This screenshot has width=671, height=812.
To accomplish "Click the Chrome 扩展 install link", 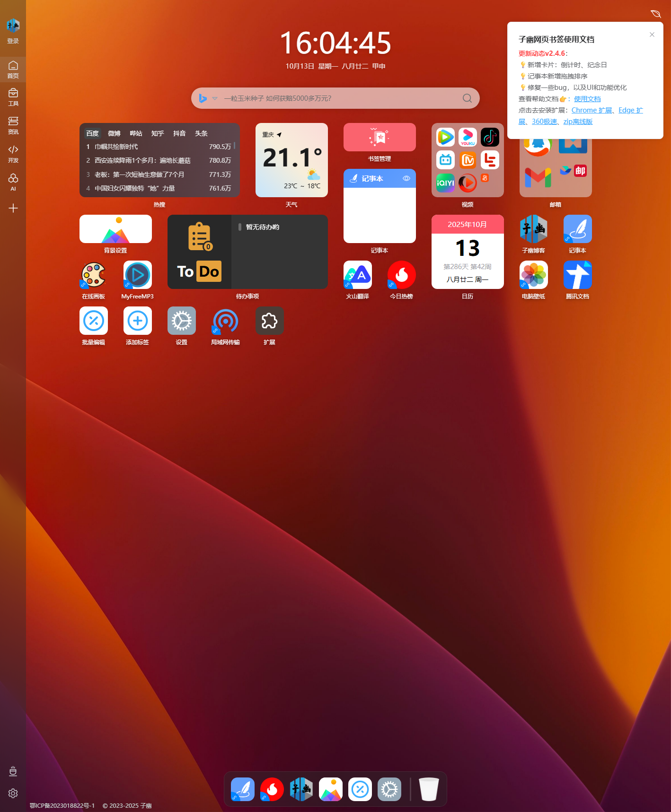I will 591,110.
